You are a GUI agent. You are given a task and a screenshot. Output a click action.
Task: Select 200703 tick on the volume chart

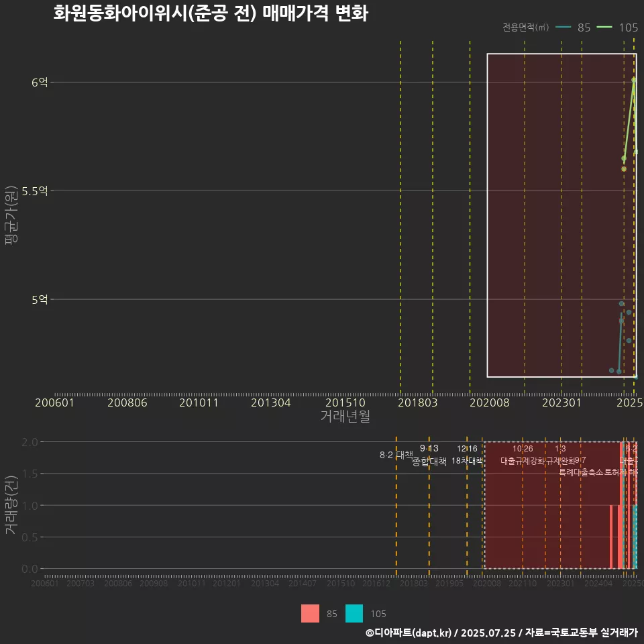click(80, 583)
